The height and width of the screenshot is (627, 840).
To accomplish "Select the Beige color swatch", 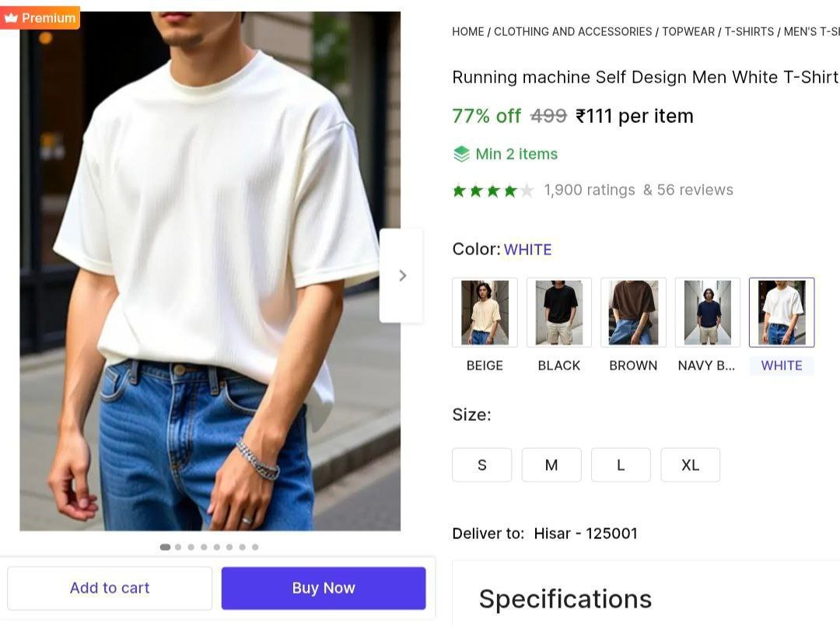I will coord(485,313).
